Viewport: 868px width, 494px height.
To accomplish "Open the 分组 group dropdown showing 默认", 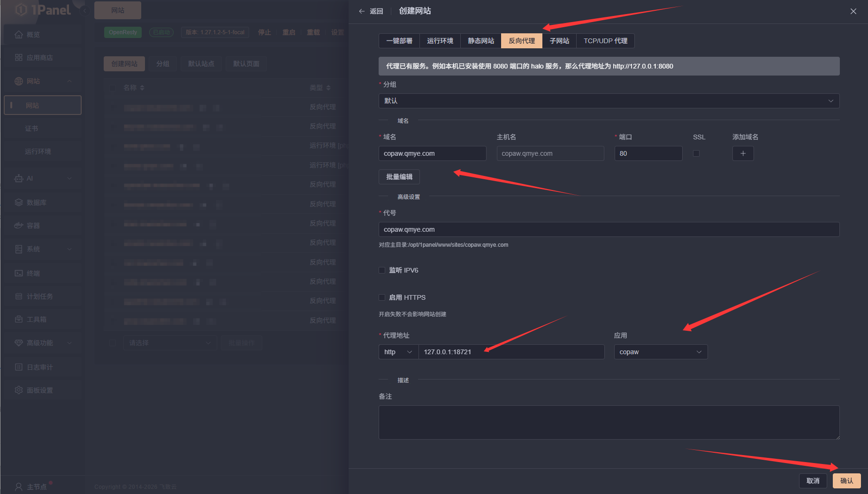I will tap(609, 101).
